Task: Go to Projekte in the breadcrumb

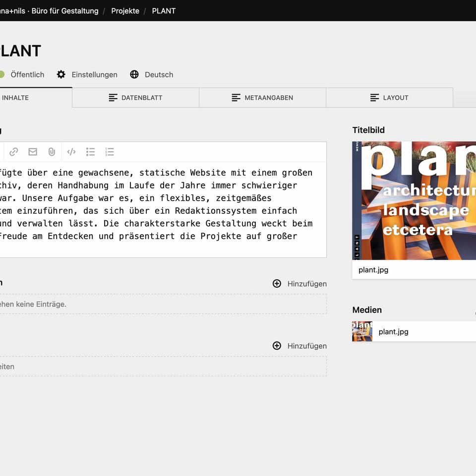Action: (125, 11)
